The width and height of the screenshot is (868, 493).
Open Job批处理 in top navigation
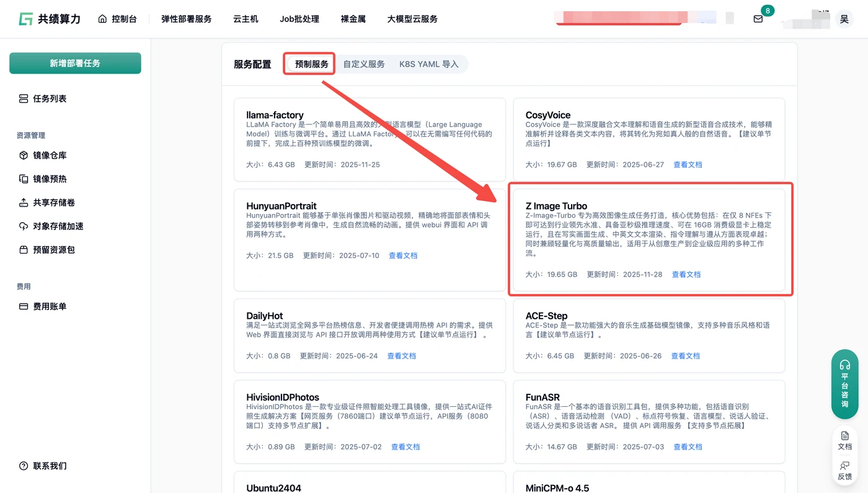pyautogui.click(x=299, y=19)
